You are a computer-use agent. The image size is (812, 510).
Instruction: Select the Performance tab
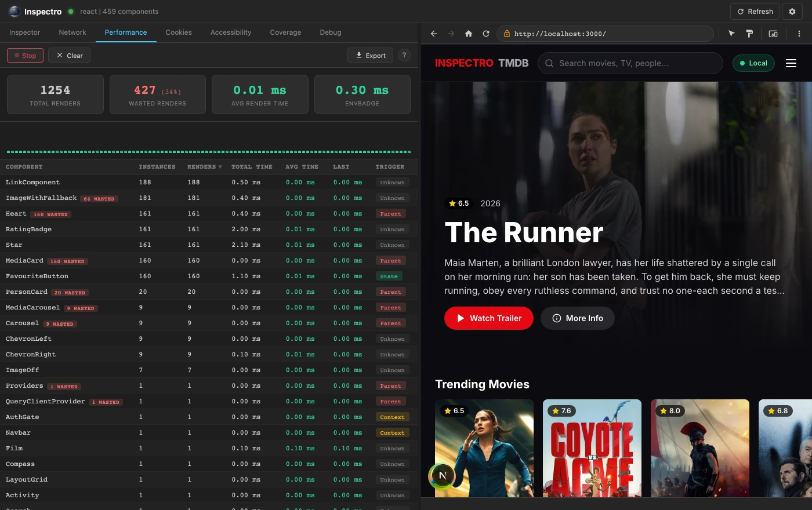pyautogui.click(x=126, y=32)
